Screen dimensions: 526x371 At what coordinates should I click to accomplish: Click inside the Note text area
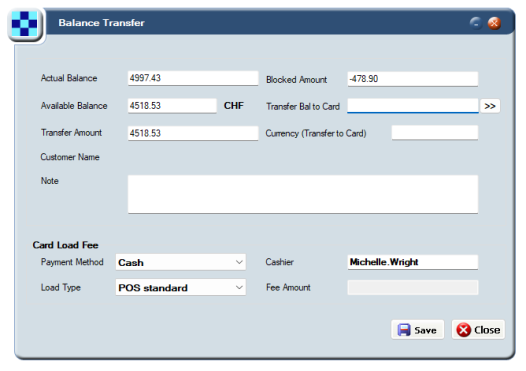pyautogui.click(x=303, y=194)
